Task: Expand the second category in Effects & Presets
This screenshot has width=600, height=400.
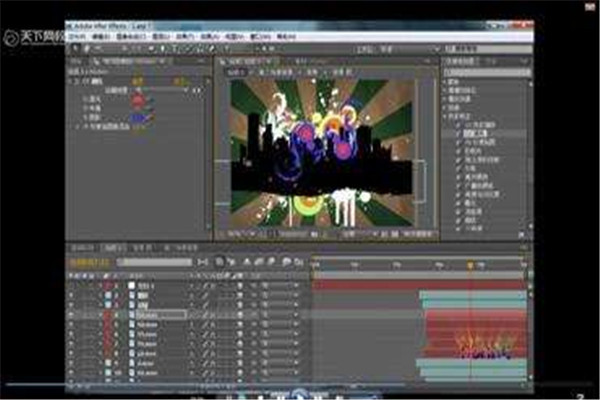Action: coord(445,90)
